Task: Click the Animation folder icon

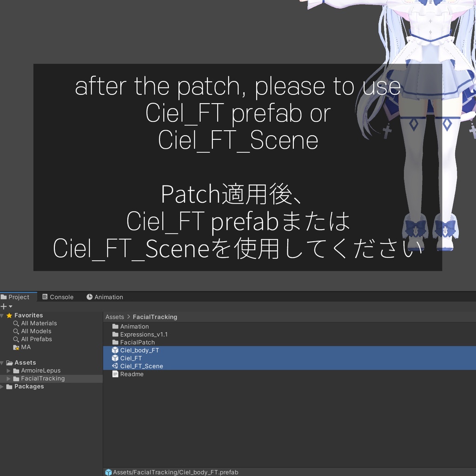Action: tap(115, 326)
